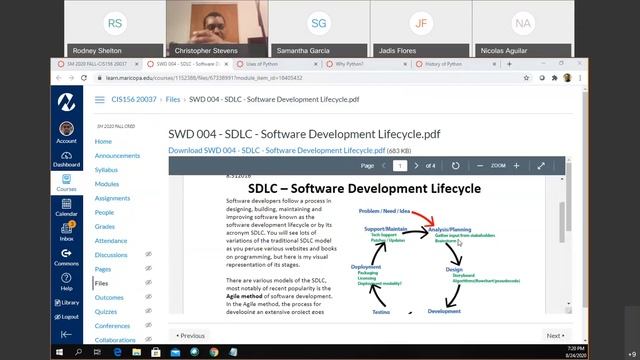
Task: Open Syllabus in course navigation
Action: pos(106,170)
